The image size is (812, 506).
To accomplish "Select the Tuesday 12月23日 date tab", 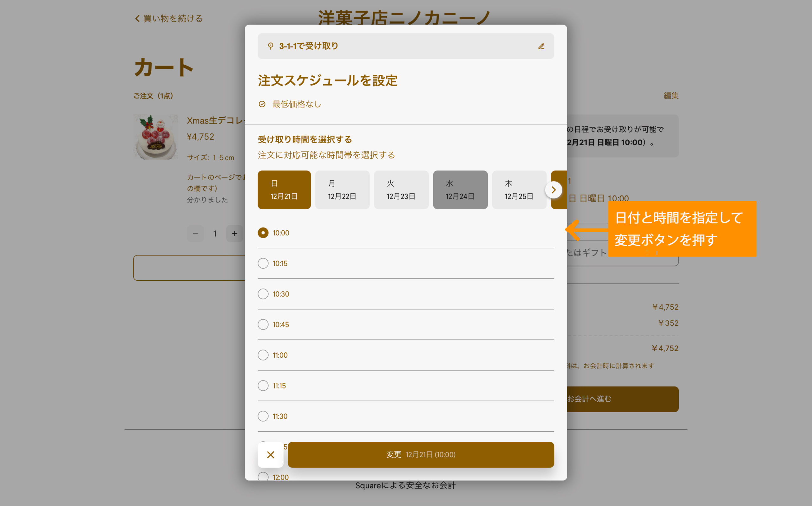I will (x=401, y=190).
